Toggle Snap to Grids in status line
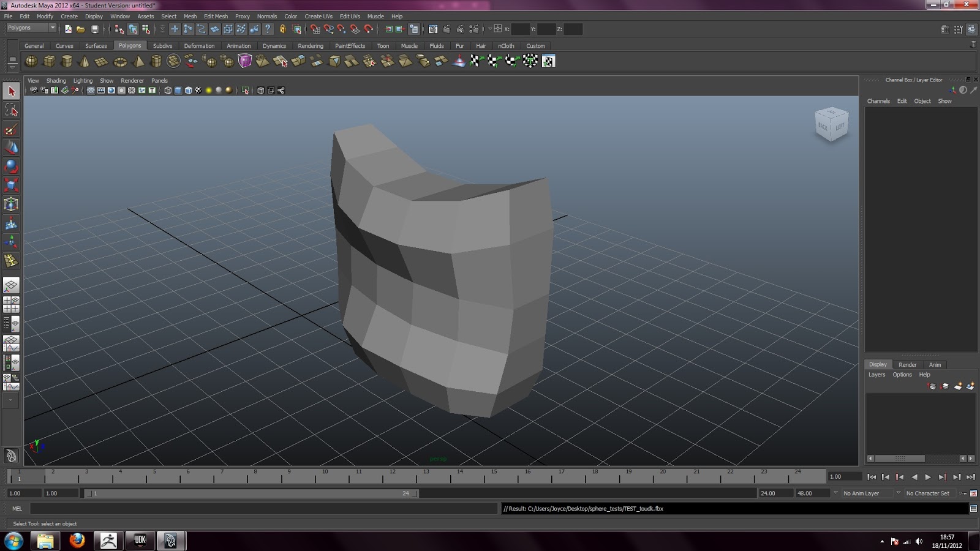The width and height of the screenshot is (980, 551). point(315,29)
